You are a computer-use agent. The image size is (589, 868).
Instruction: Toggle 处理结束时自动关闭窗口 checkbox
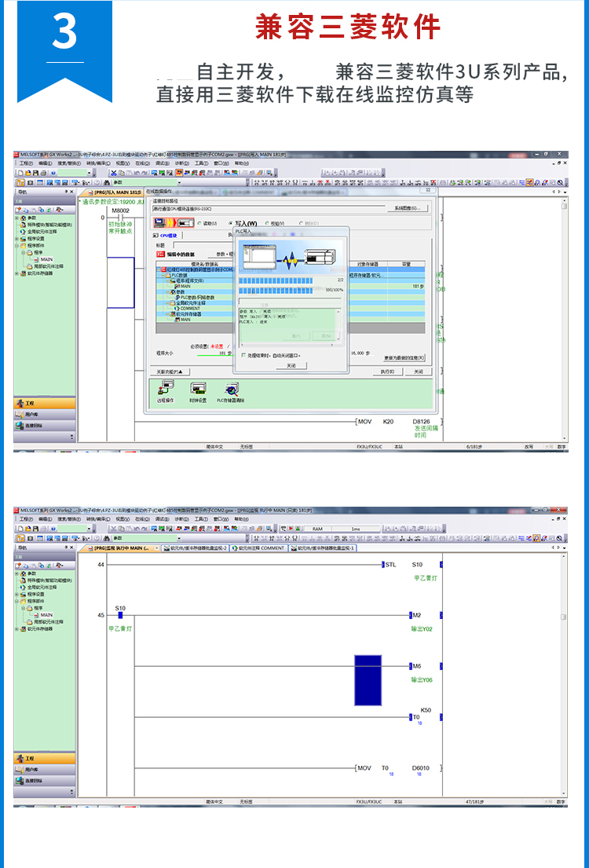tap(243, 355)
